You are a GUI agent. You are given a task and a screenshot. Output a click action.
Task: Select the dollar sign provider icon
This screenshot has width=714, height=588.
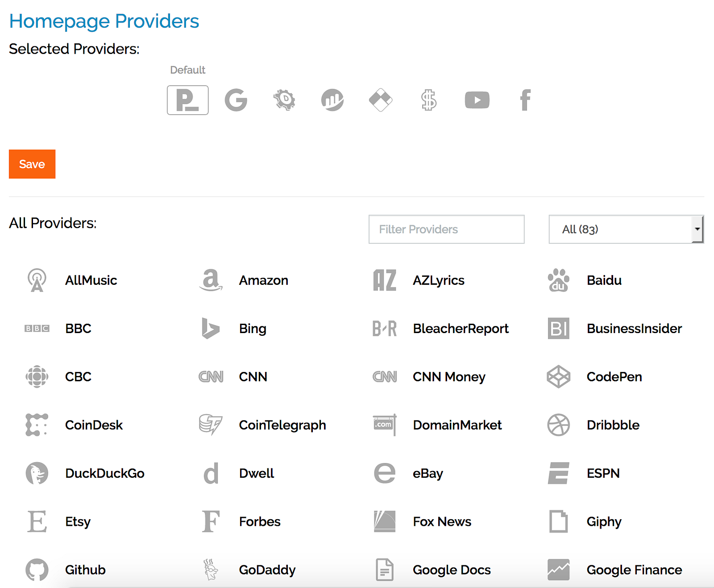pos(429,100)
